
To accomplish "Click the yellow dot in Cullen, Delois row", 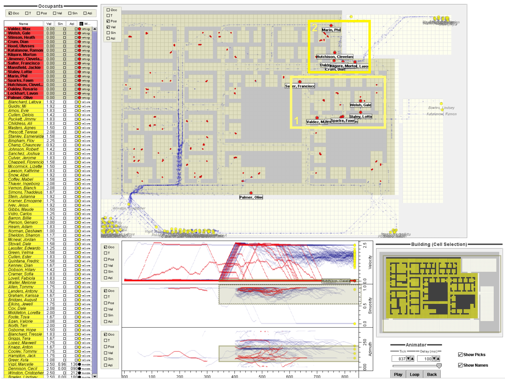I will [x=79, y=115].
